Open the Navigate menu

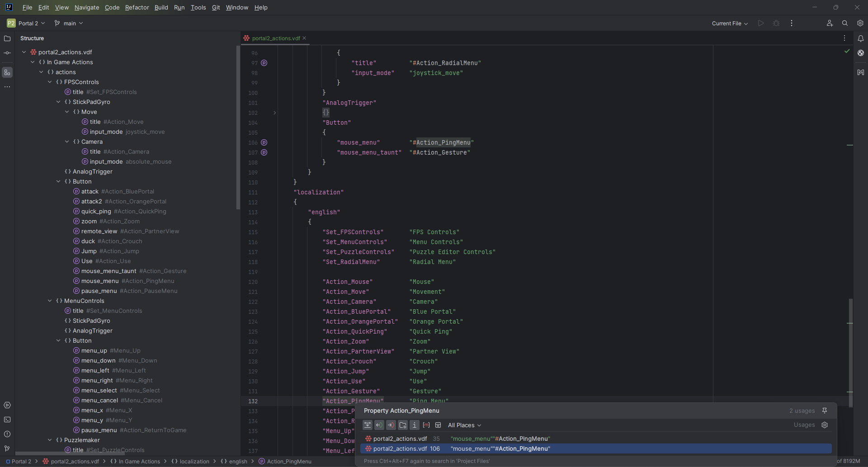pyautogui.click(x=87, y=7)
